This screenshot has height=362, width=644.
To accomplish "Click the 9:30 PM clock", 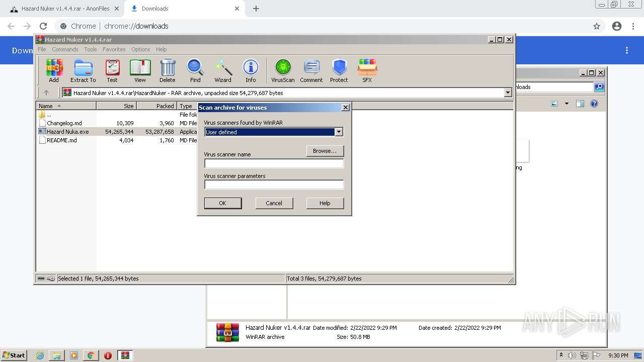I will (x=618, y=355).
